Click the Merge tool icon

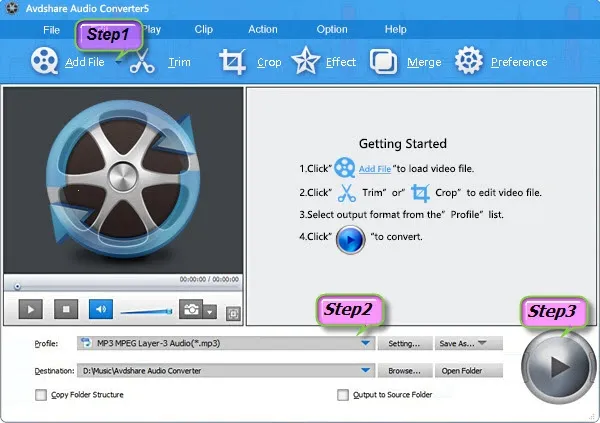384,62
